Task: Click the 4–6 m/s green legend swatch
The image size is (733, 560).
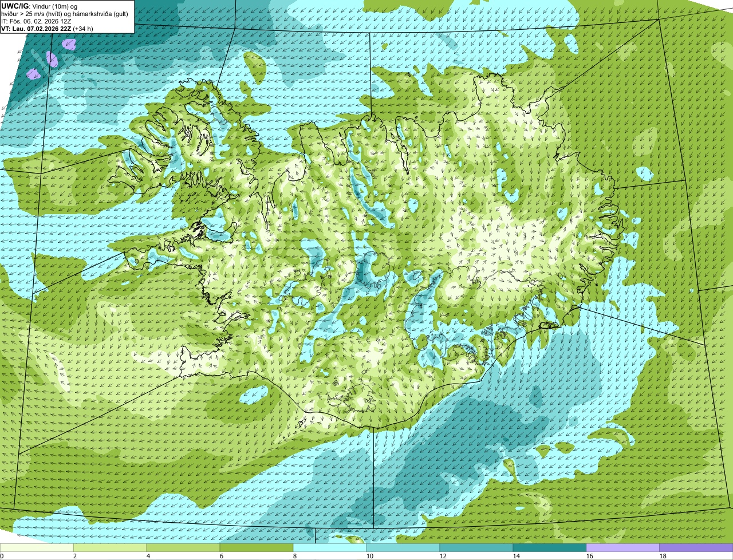Action: click(x=184, y=547)
